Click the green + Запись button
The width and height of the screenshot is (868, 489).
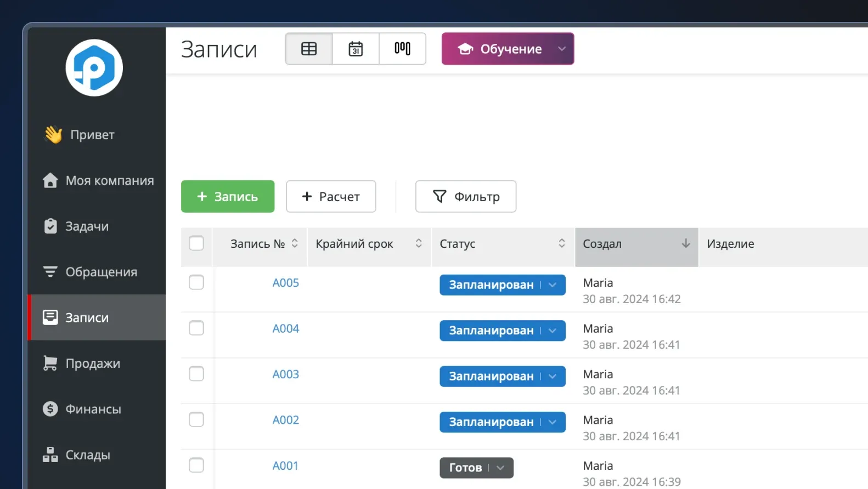click(228, 196)
